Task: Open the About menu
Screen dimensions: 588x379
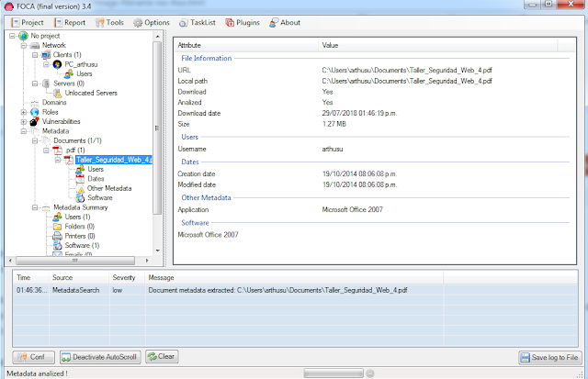Action: [x=285, y=23]
